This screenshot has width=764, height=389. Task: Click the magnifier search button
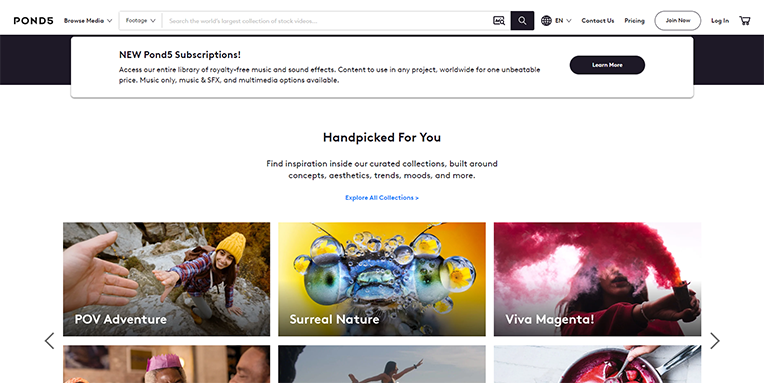pos(522,20)
